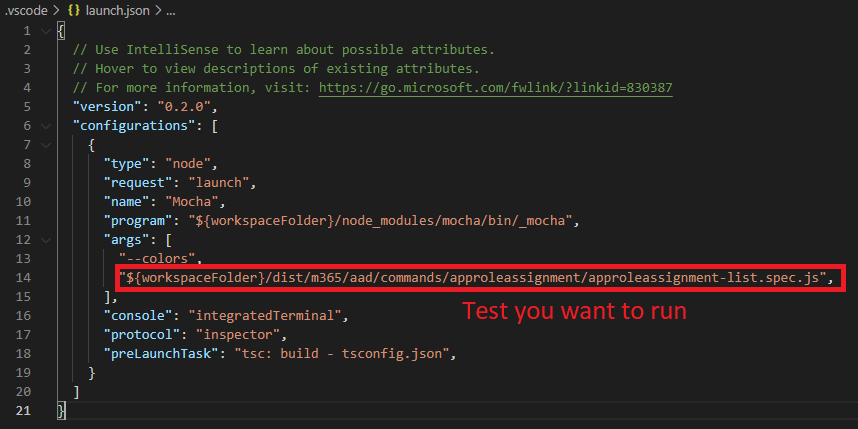Collapse the configurations array fold on line 6
This screenshot has width=858, height=429.
click(45, 126)
